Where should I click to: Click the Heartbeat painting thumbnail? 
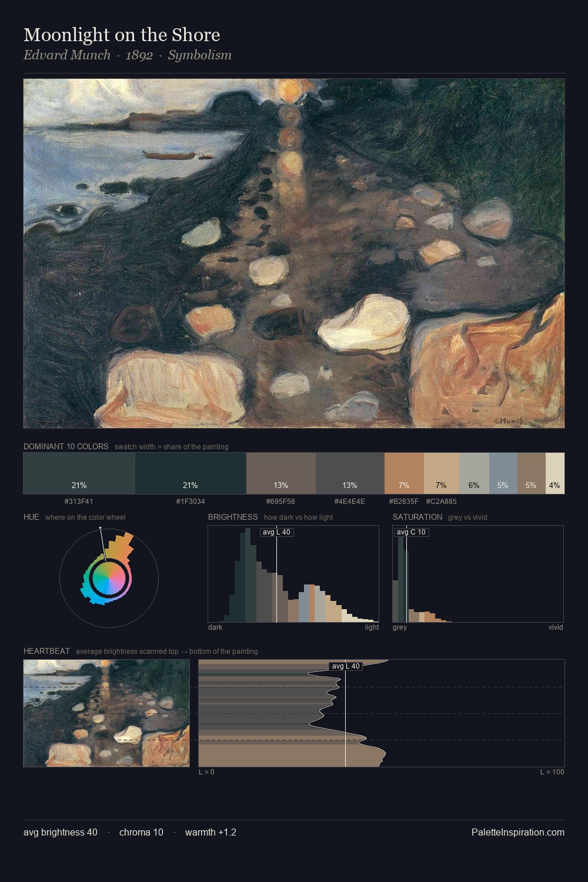pos(106,713)
